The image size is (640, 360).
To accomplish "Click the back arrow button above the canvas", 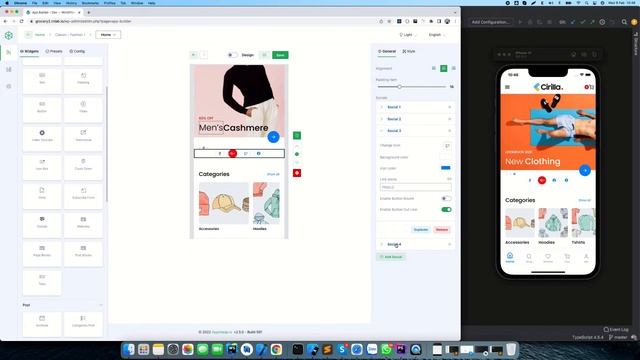I will 194,55.
